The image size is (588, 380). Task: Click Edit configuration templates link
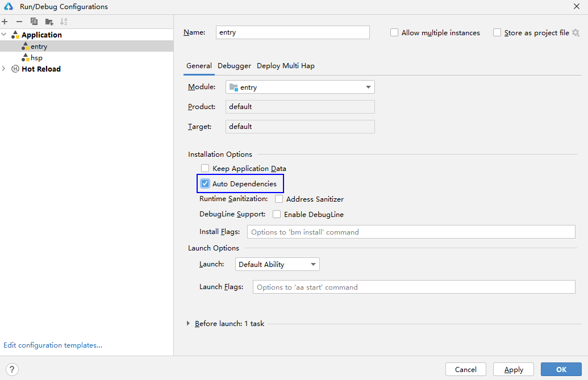[52, 345]
